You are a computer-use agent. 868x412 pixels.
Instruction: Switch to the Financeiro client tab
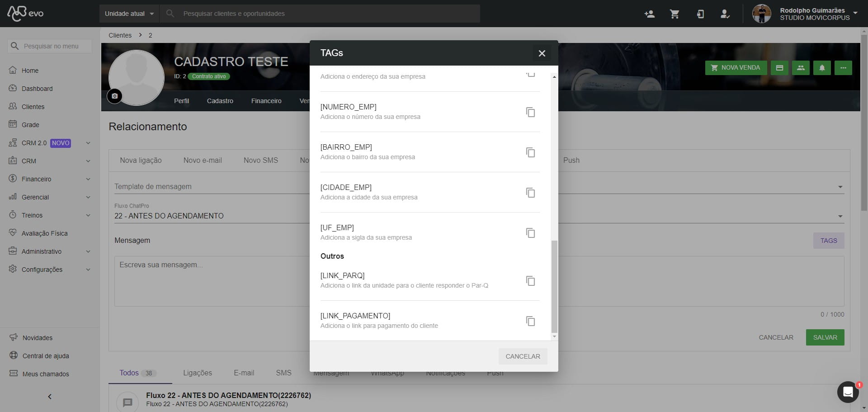pyautogui.click(x=266, y=101)
